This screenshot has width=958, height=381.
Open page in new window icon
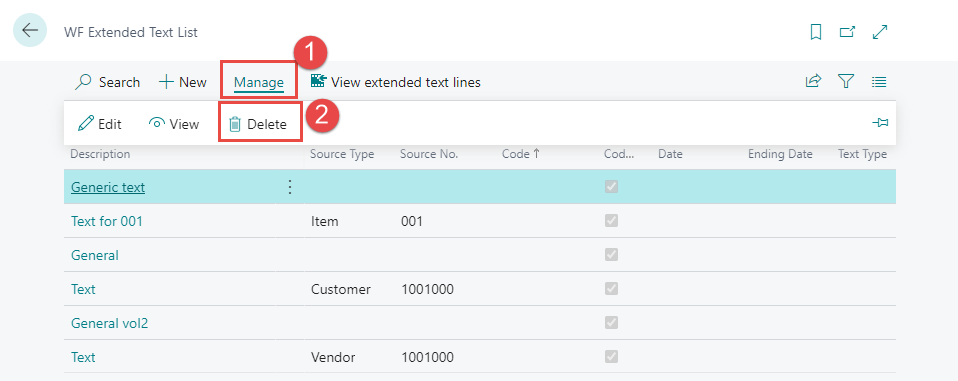click(847, 32)
